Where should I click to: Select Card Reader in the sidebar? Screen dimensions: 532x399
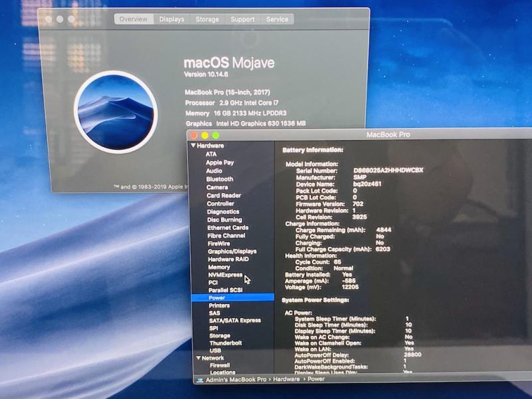click(224, 196)
